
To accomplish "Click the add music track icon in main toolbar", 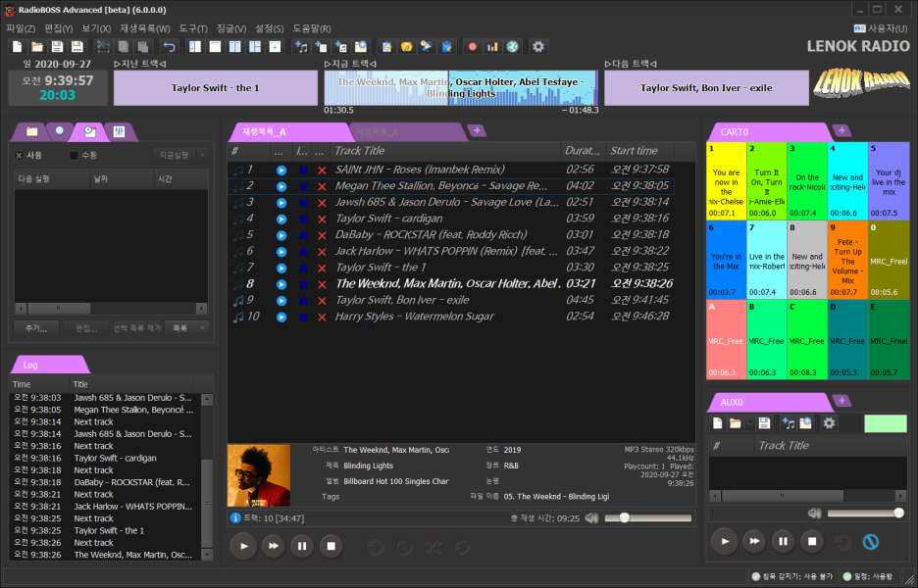I will point(301,47).
